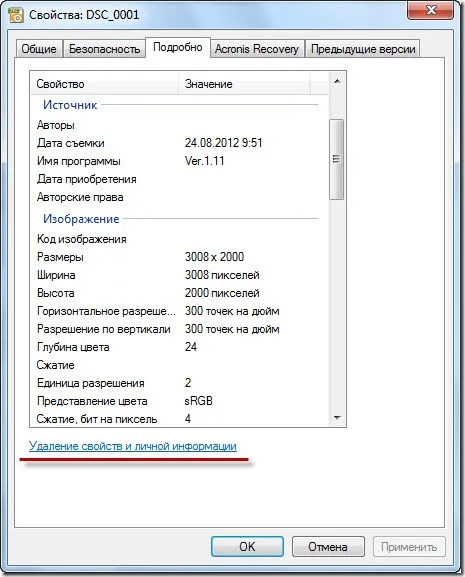Image resolution: width=465 pixels, height=577 pixels.
Task: Click the value 24 for color depth
Action: [191, 347]
